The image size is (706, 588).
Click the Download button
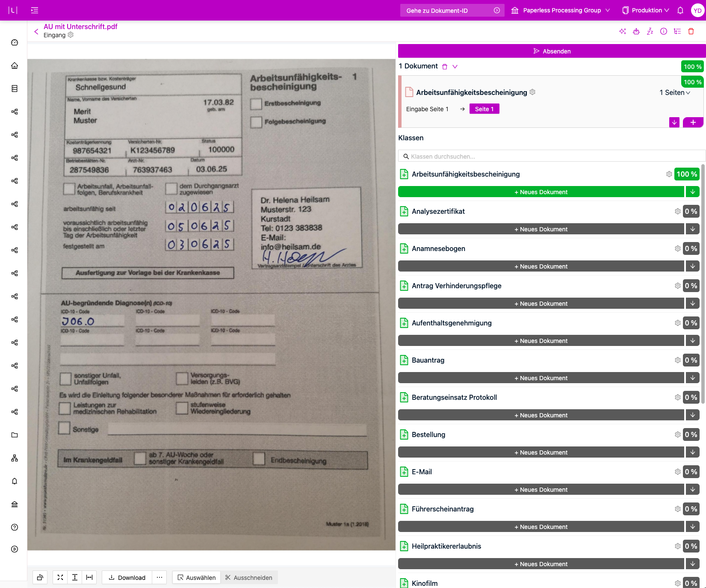[127, 577]
